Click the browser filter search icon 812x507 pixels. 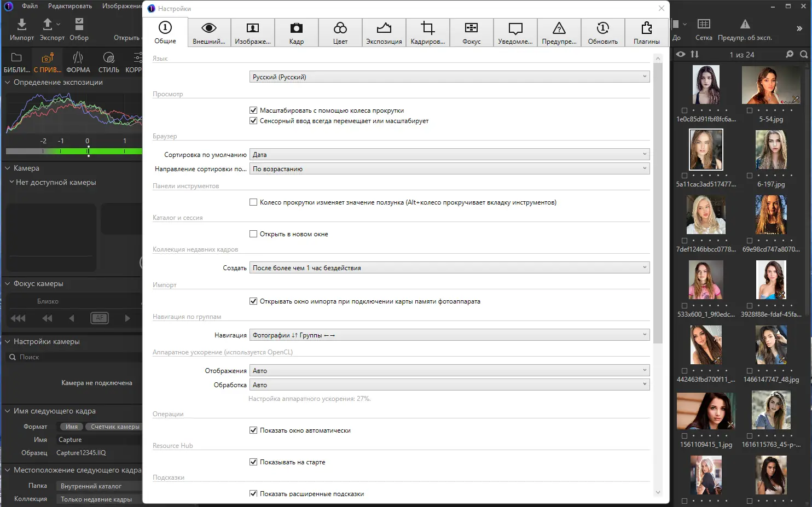coord(790,54)
